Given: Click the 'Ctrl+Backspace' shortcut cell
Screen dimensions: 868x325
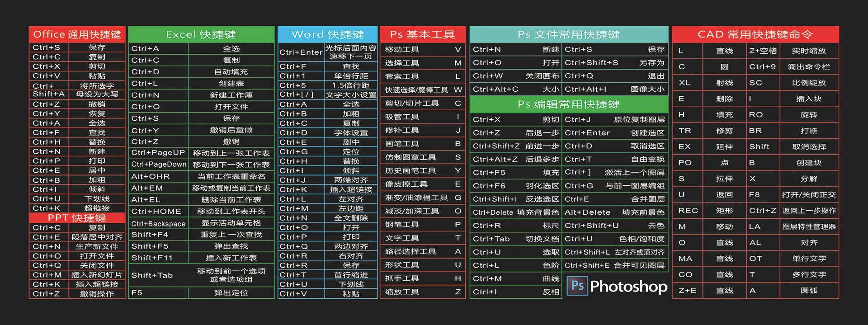Looking at the screenshot, I should click(158, 223).
